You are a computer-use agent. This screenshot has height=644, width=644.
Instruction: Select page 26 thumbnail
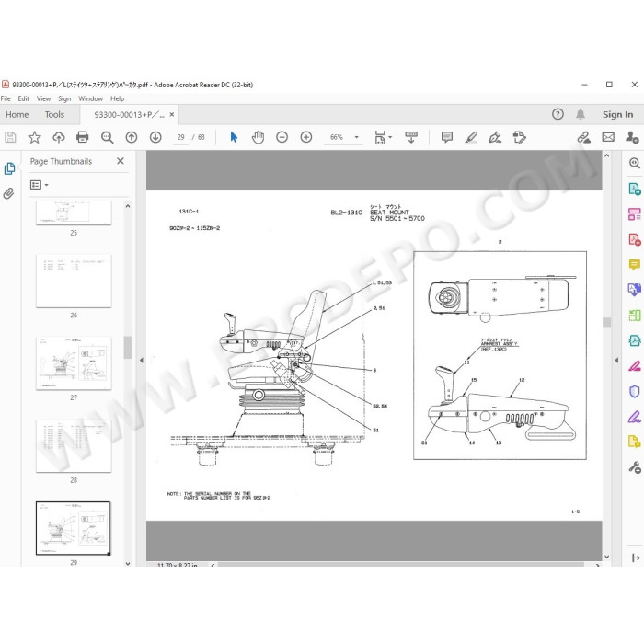[74, 281]
